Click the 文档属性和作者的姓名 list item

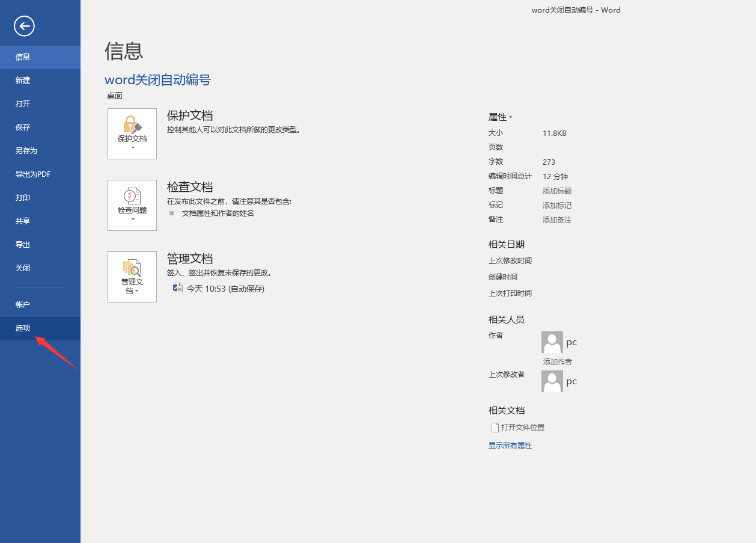tap(218, 213)
